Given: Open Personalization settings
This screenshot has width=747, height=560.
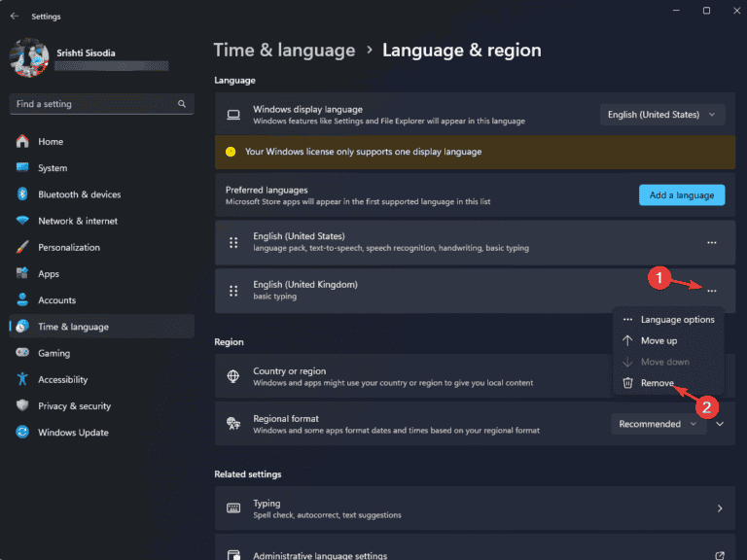Looking at the screenshot, I should [x=101, y=247].
